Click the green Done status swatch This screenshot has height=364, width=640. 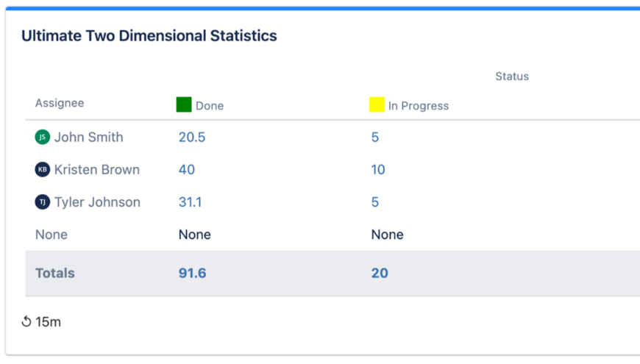point(184,104)
